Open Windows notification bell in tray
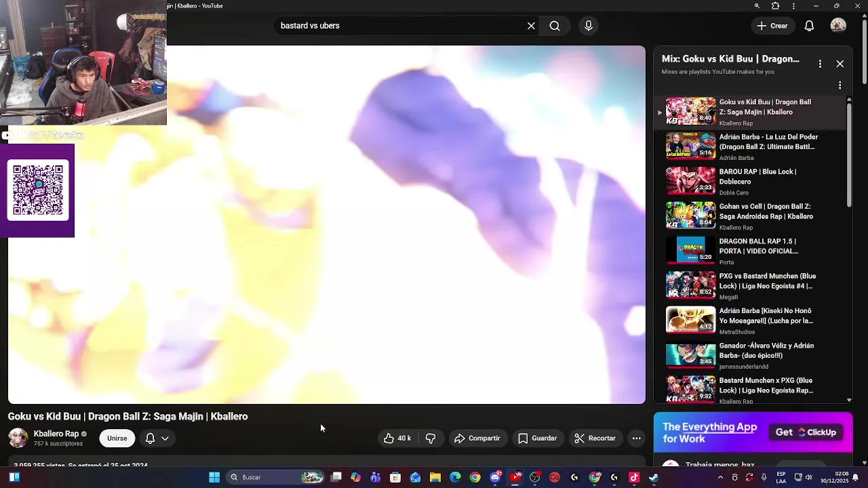The image size is (868, 488). tap(856, 477)
